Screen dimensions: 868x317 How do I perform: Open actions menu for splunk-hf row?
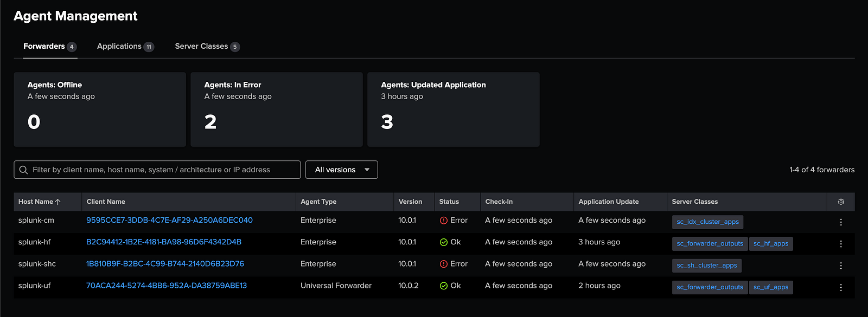[x=840, y=244]
